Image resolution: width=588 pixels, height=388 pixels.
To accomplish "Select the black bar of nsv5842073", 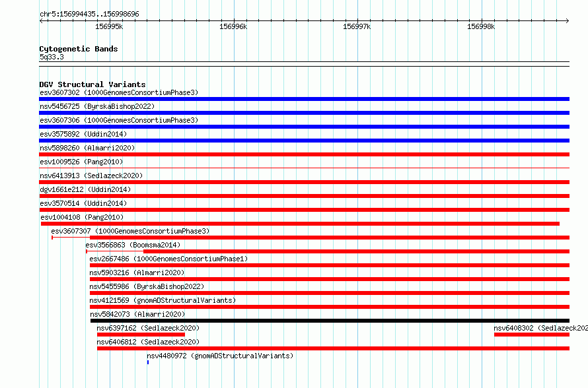I will pyautogui.click(x=330, y=321).
